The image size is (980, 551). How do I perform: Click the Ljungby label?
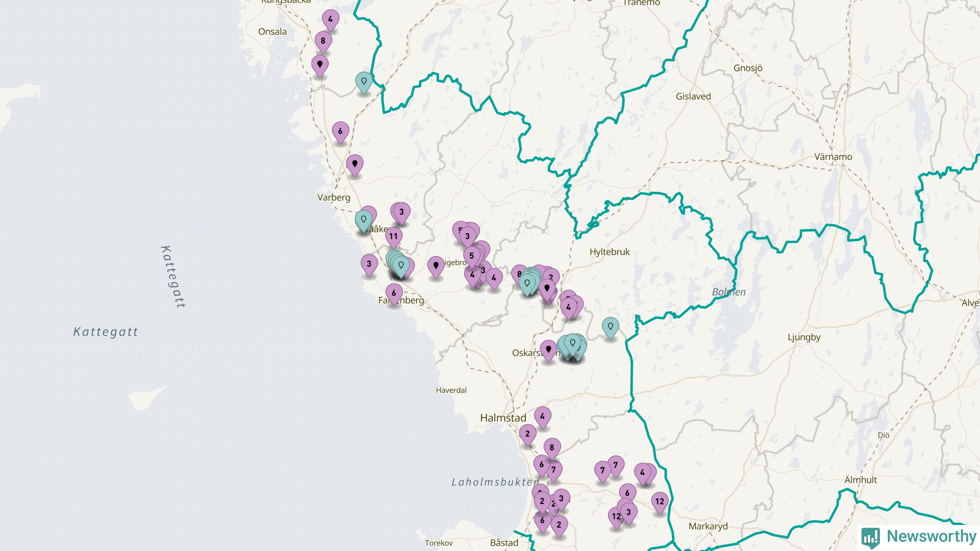804,337
